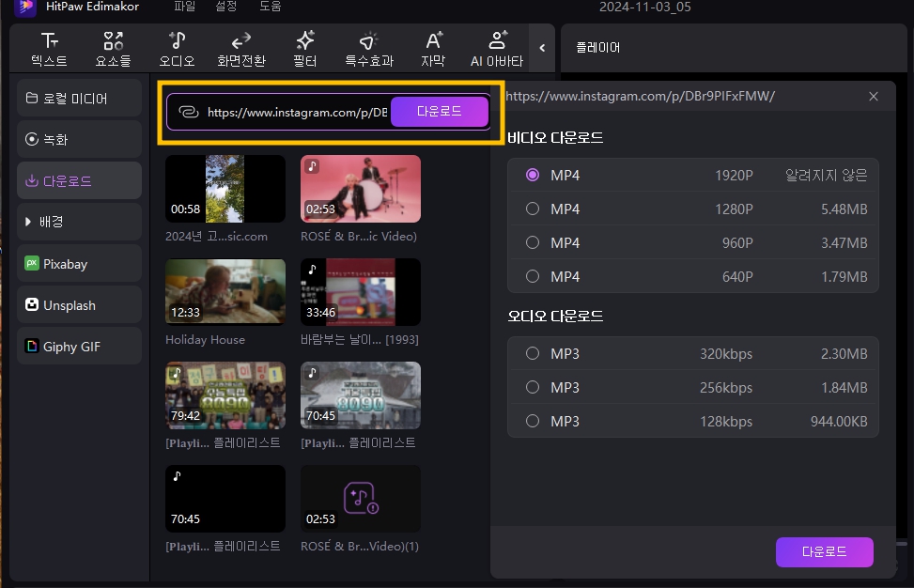914x588 pixels.
Task: Click the Instagram URL text in dialog header
Action: pyautogui.click(x=640, y=96)
